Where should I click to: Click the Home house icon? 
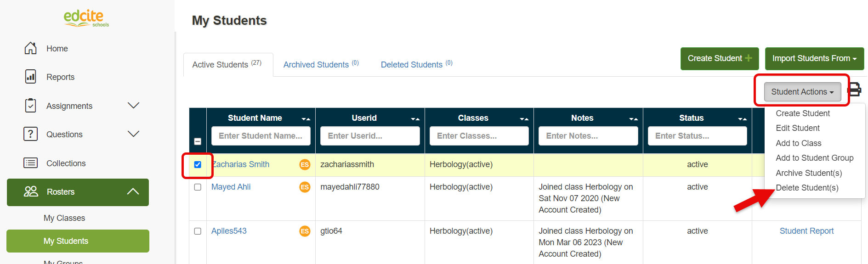[x=30, y=48]
